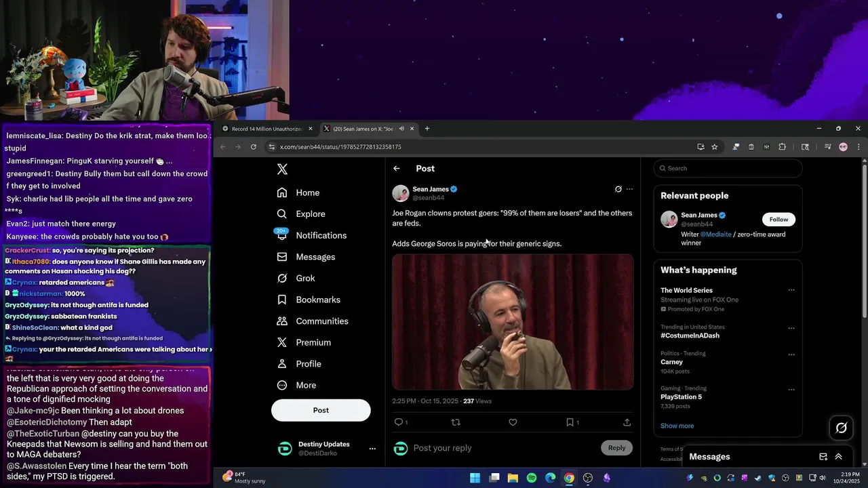
Task: Click the install app icon in address bar
Action: tap(701, 147)
